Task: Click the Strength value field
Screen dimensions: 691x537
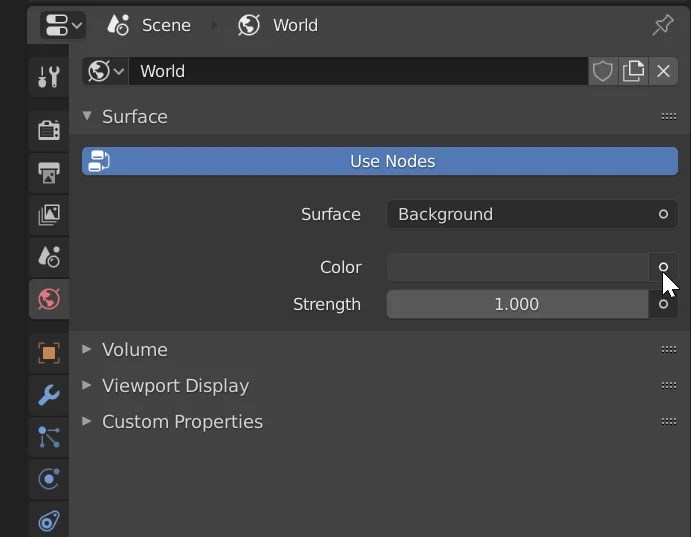Action: pyautogui.click(x=517, y=304)
